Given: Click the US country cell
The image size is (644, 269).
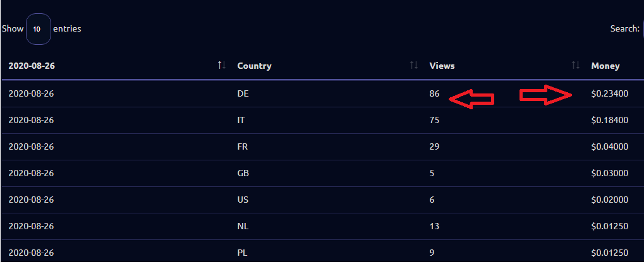Looking at the screenshot, I should pos(243,200).
